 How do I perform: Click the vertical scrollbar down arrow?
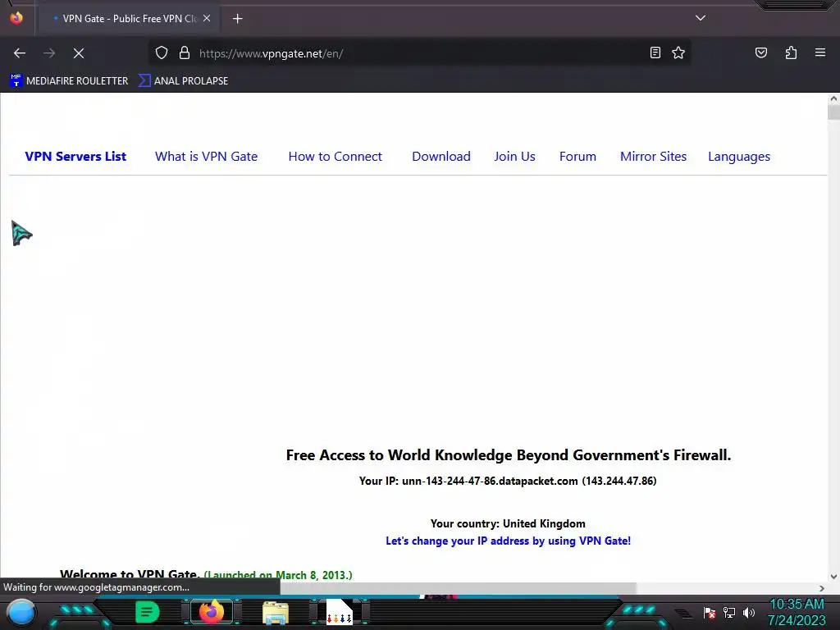point(833,577)
